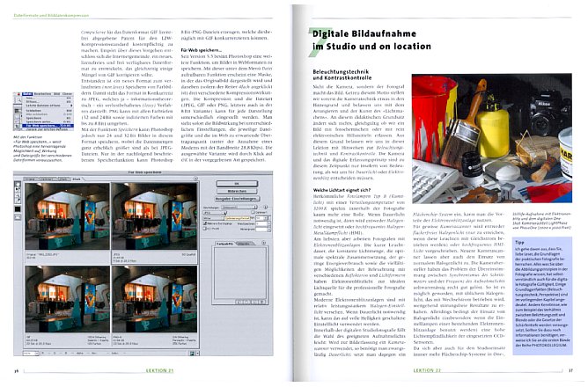588x387 pixels.
Task: Choose Öffnen... from Datei menu
Action: (48, 101)
